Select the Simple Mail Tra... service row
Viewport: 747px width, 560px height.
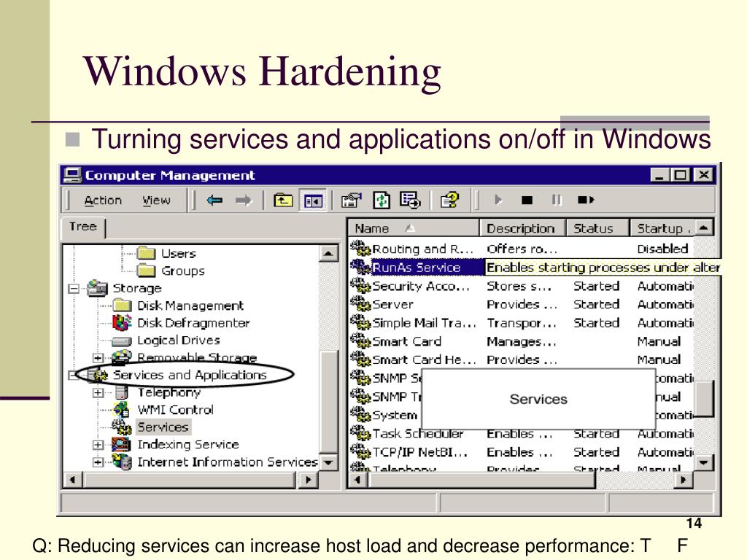(521, 323)
